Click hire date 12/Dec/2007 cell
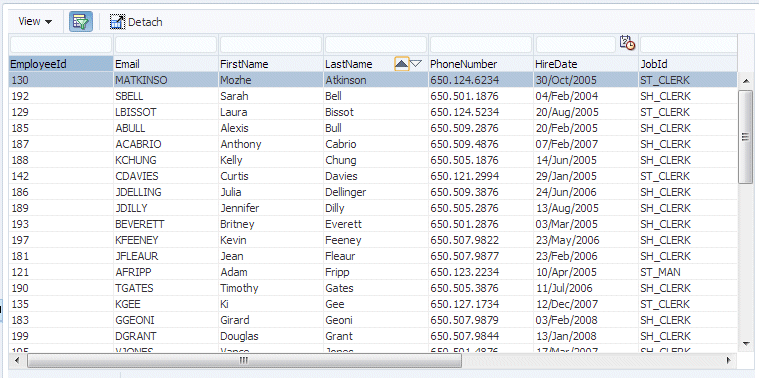The height and width of the screenshot is (378, 759). tap(586, 304)
